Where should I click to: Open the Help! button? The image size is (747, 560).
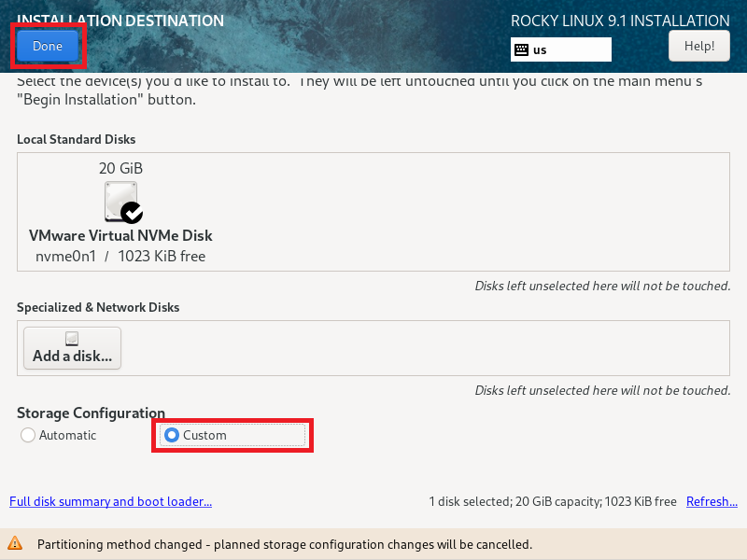click(698, 46)
